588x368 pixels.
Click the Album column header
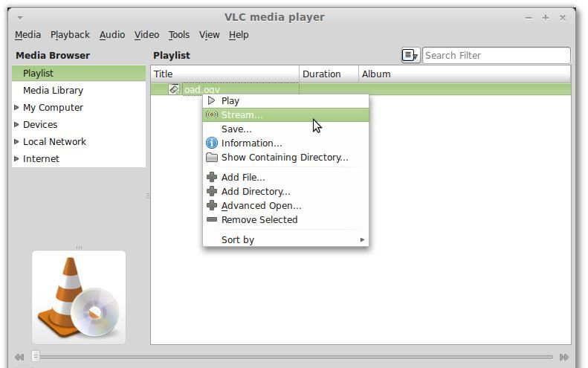click(x=465, y=74)
